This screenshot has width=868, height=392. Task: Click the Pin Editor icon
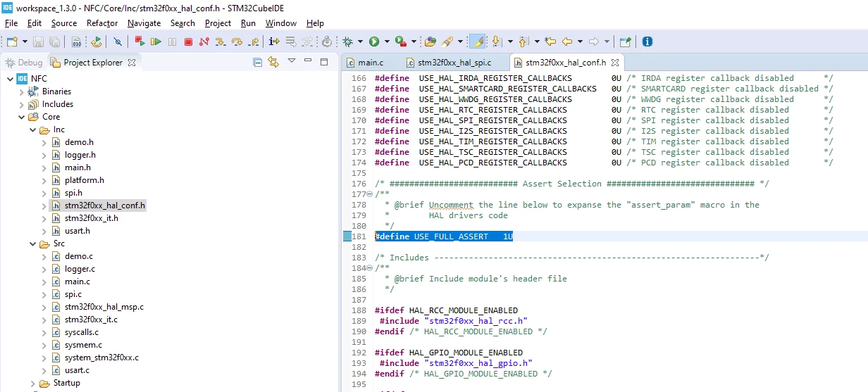[x=626, y=42]
